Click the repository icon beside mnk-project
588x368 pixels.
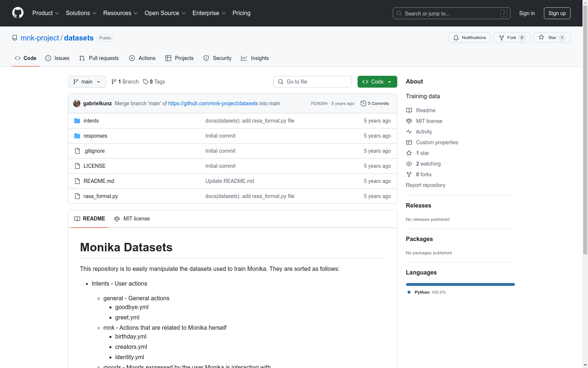(15, 38)
